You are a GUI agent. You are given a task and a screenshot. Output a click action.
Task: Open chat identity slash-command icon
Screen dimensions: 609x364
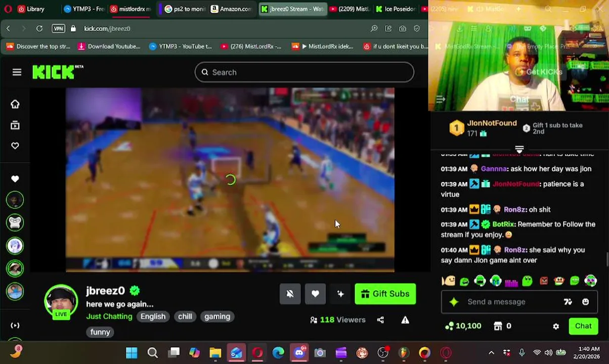(x=568, y=302)
